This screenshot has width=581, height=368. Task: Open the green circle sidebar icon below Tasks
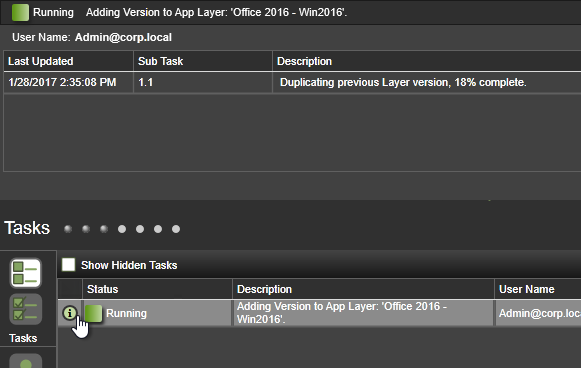[26, 361]
